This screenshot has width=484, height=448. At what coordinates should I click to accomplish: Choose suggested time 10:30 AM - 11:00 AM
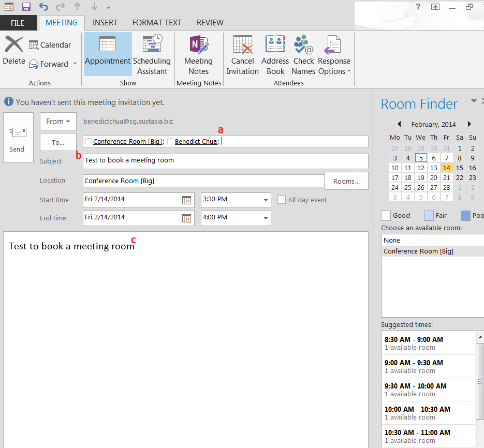(429, 436)
